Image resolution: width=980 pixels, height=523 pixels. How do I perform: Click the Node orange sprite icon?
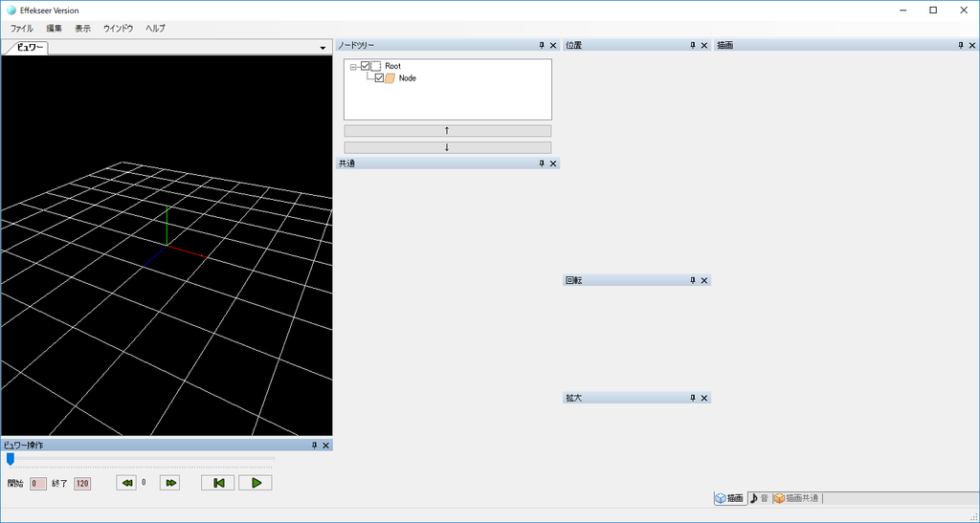click(390, 78)
